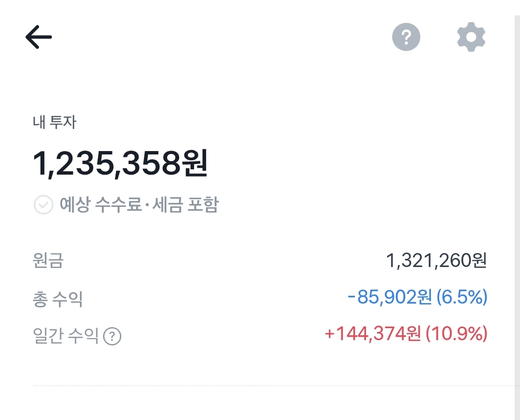Open settings with the gear icon

point(471,37)
